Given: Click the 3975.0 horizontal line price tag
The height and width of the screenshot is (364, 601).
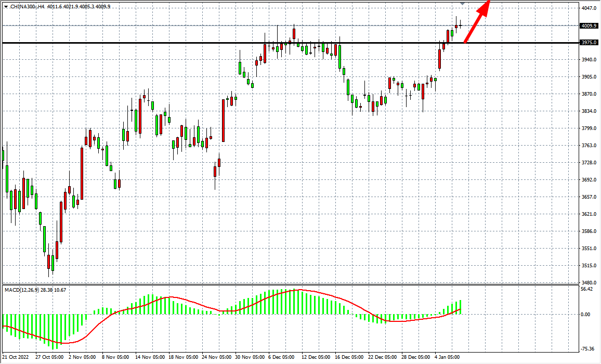Looking at the screenshot, I should click(589, 43).
